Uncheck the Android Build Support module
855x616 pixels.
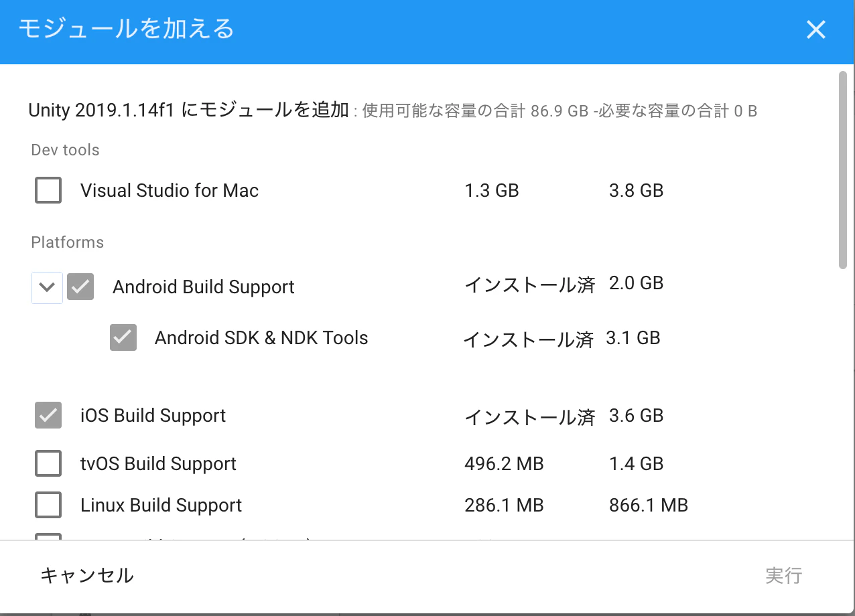pyautogui.click(x=80, y=287)
